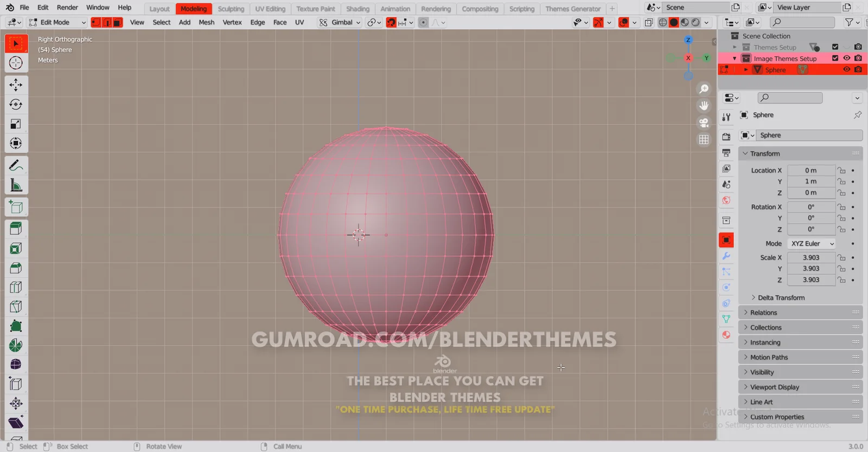Expand the Relations panel
Image resolution: width=868 pixels, height=452 pixels.
(x=800, y=313)
